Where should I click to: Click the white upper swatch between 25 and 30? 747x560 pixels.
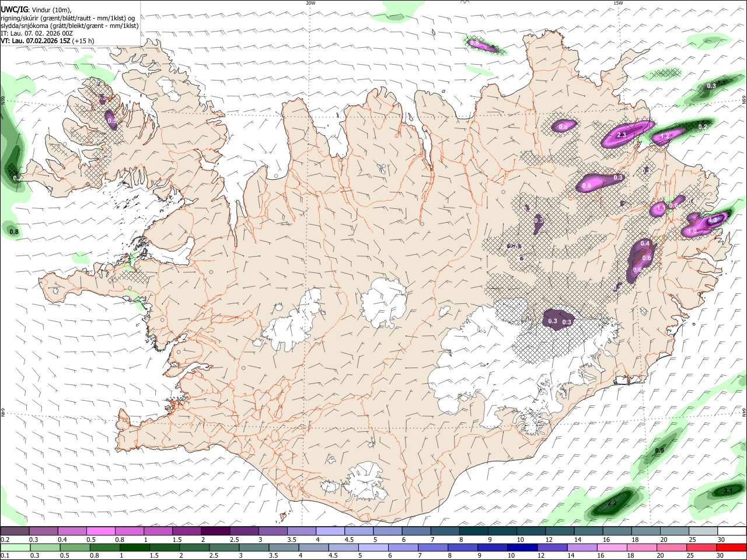click(703, 531)
